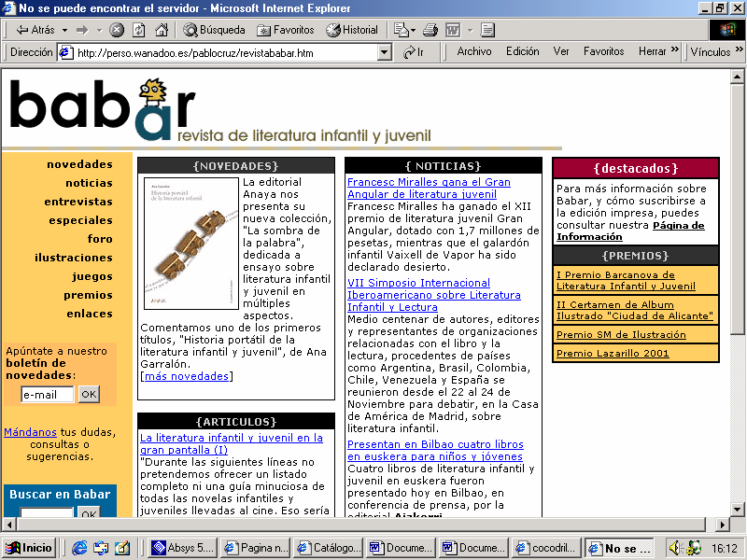Open the VII Simposio Internacional Iberoamericano link
This screenshot has width=747, height=560.
click(x=433, y=295)
